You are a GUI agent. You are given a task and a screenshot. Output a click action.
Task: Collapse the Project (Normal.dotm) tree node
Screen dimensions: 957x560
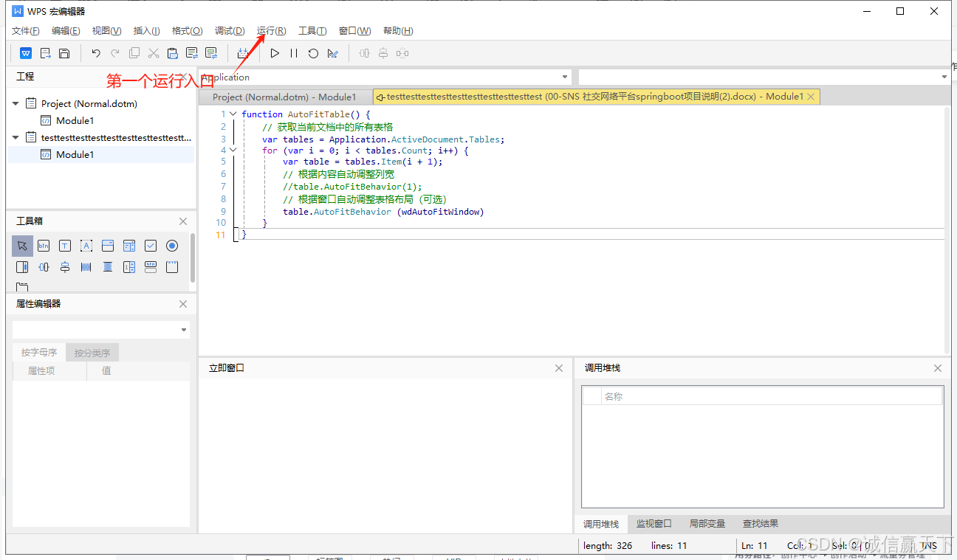coord(16,104)
